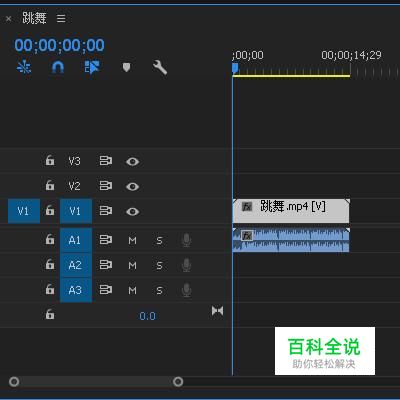This screenshot has width=400, height=400.
Task: Enable voice-over record on A2
Action: [x=186, y=265]
